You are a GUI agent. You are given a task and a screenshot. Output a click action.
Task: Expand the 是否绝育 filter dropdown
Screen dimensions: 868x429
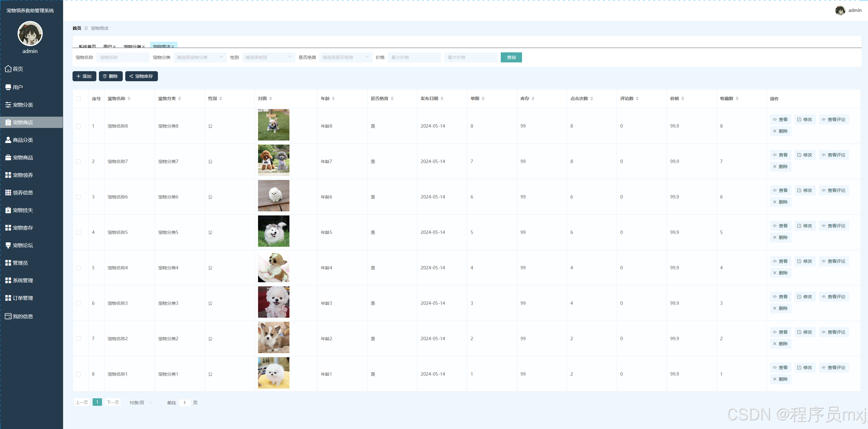click(345, 57)
